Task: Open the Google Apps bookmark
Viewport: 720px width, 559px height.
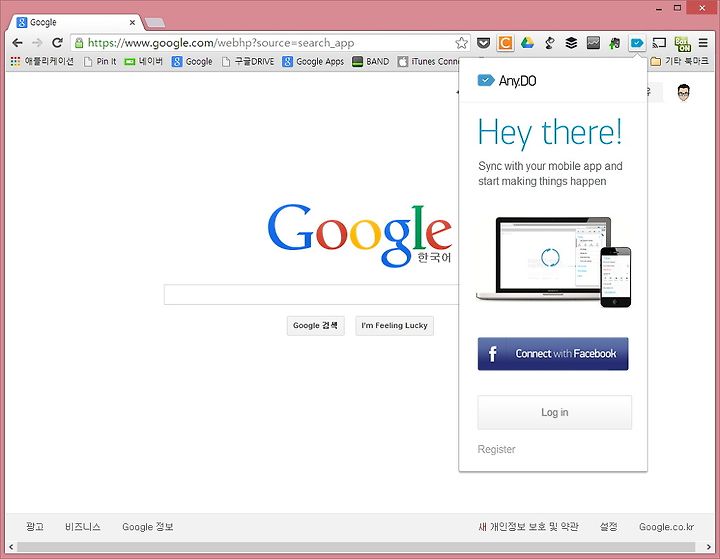Action: point(313,61)
